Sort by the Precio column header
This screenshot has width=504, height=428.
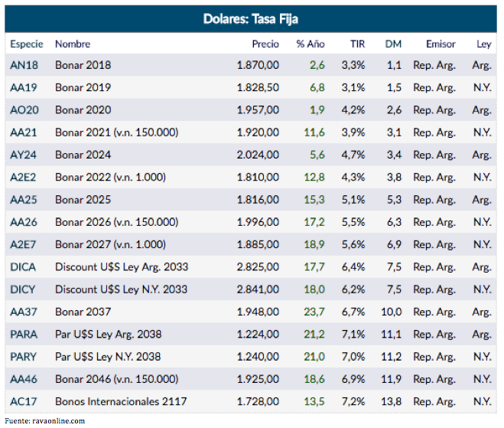click(265, 44)
